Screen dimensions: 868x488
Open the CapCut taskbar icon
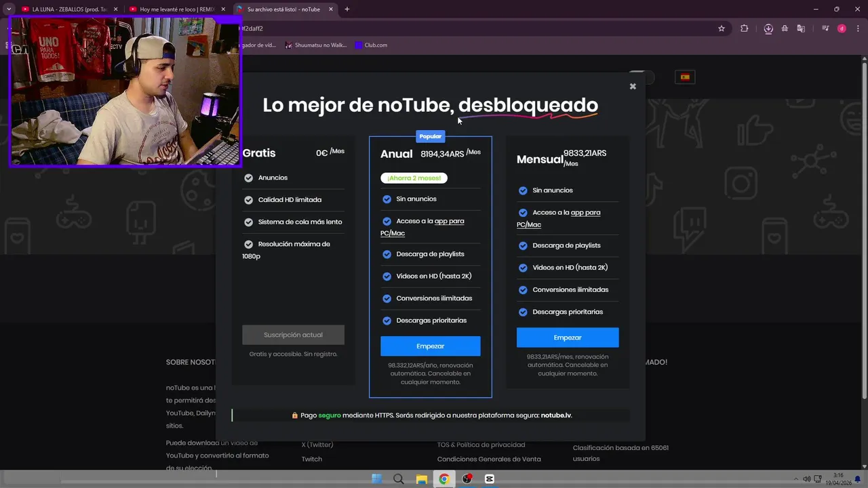(x=489, y=479)
